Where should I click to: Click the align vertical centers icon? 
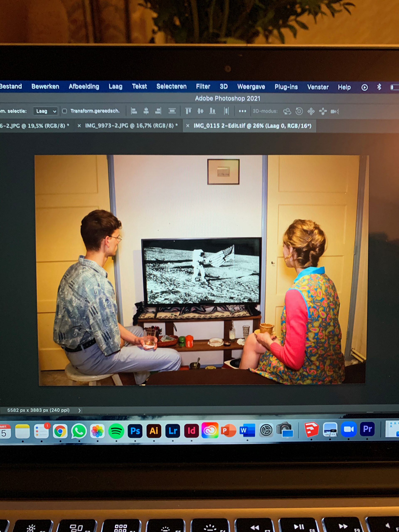200,111
